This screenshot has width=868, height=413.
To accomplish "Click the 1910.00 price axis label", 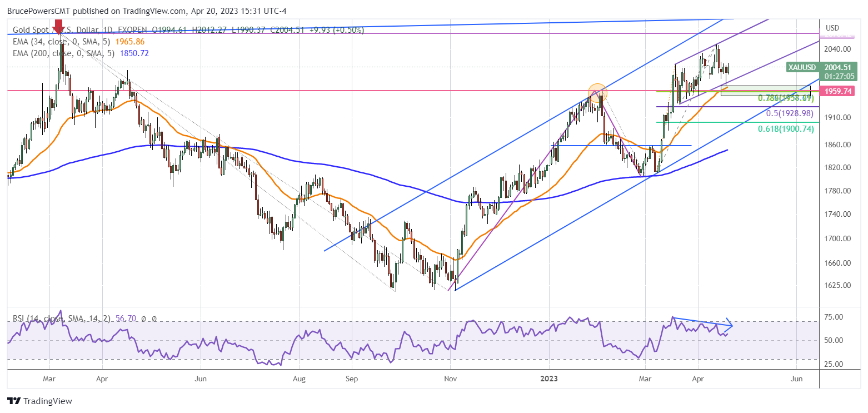I will [x=837, y=117].
